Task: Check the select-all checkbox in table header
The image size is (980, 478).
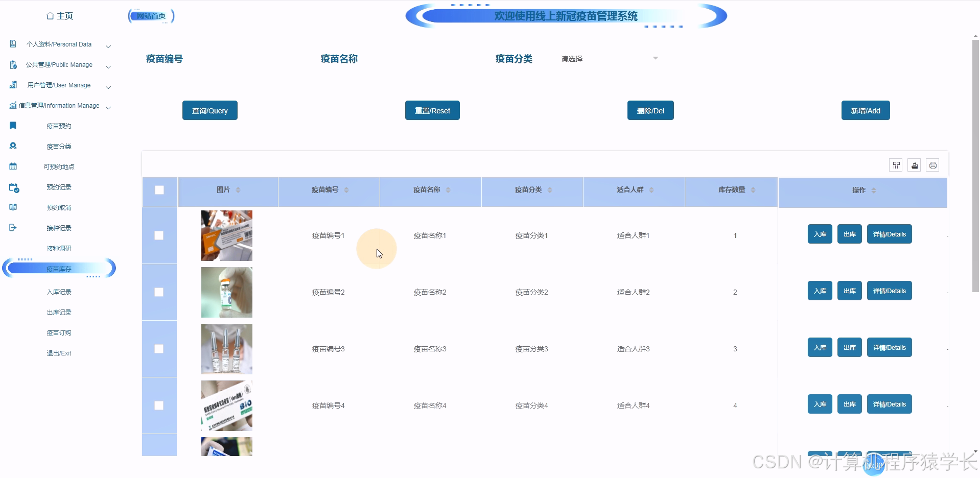Action: pyautogui.click(x=159, y=189)
